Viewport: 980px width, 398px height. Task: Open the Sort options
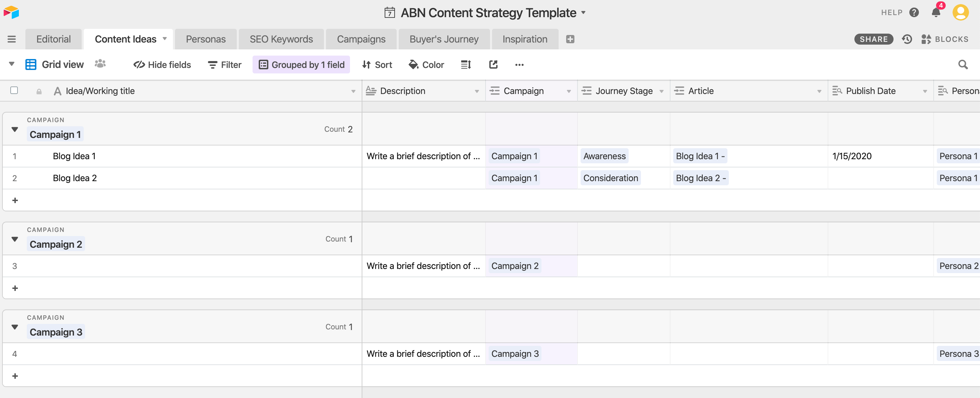377,65
